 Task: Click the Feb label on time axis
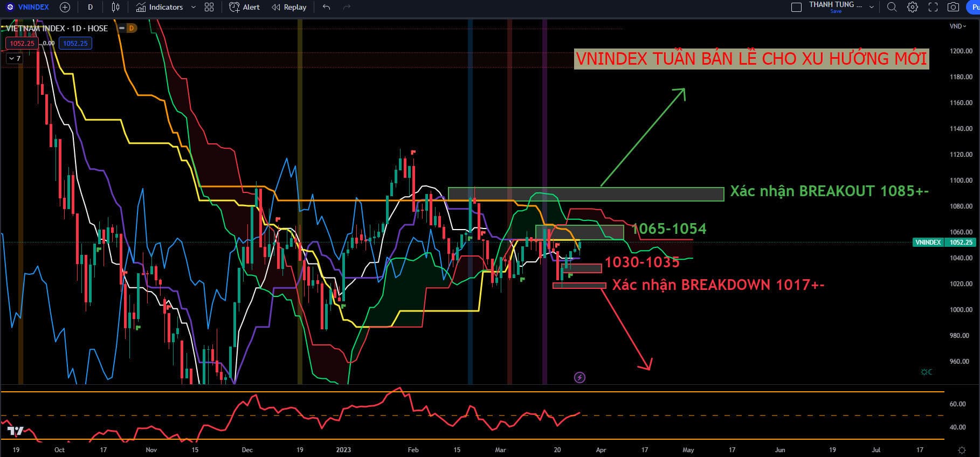413,450
